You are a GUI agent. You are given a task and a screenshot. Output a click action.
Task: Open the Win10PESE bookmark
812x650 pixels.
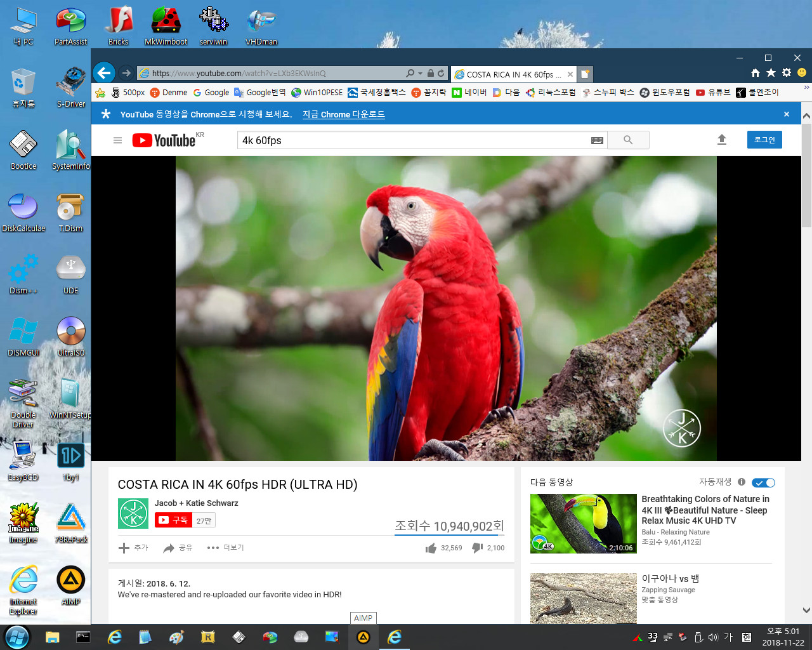coord(317,92)
